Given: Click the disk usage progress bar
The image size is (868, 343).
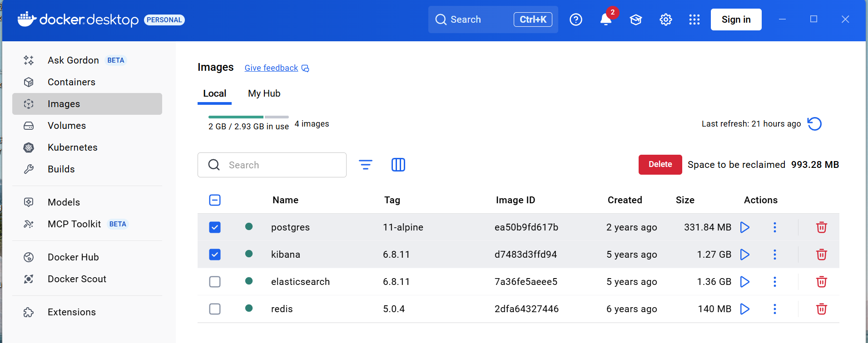Looking at the screenshot, I should click(x=248, y=117).
